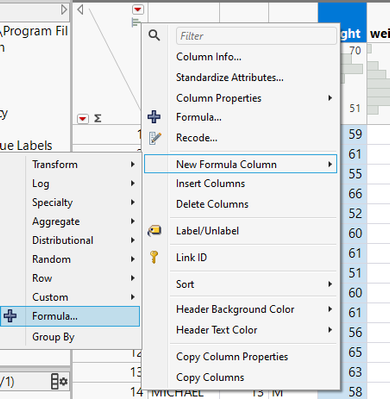Viewport: 390px width, 399px height.
Task: Click the Recode pencil icon
Action: (x=155, y=138)
